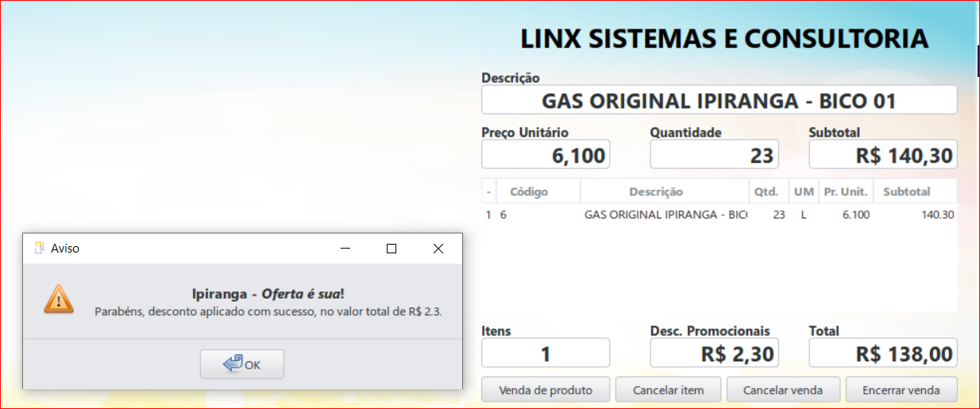Viewport: 980px width, 409px height.
Task: Click the Descrição field showing GAS ORIGINAL IPIRANGA
Action: [x=719, y=100]
